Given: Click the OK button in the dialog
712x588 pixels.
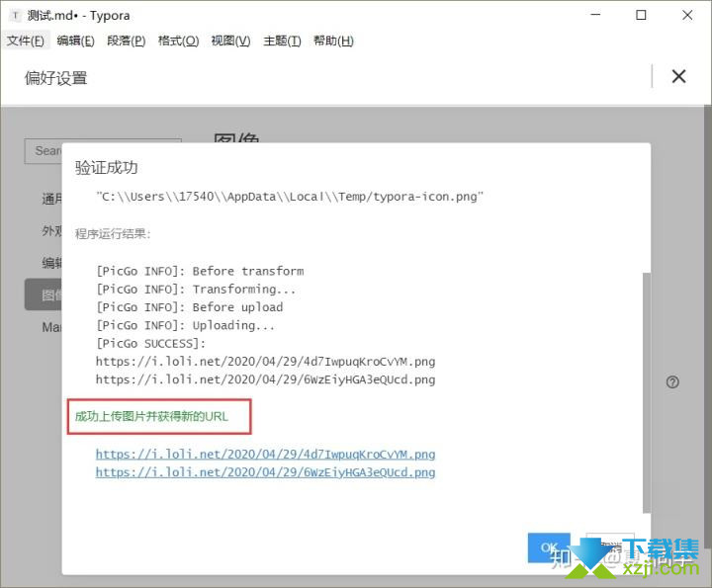Looking at the screenshot, I should coord(549,547).
